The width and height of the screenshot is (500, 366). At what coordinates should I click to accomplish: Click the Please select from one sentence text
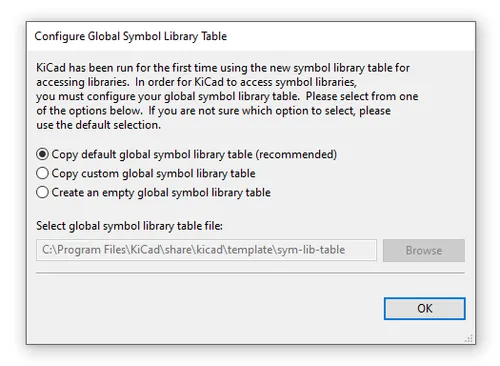click(x=362, y=96)
